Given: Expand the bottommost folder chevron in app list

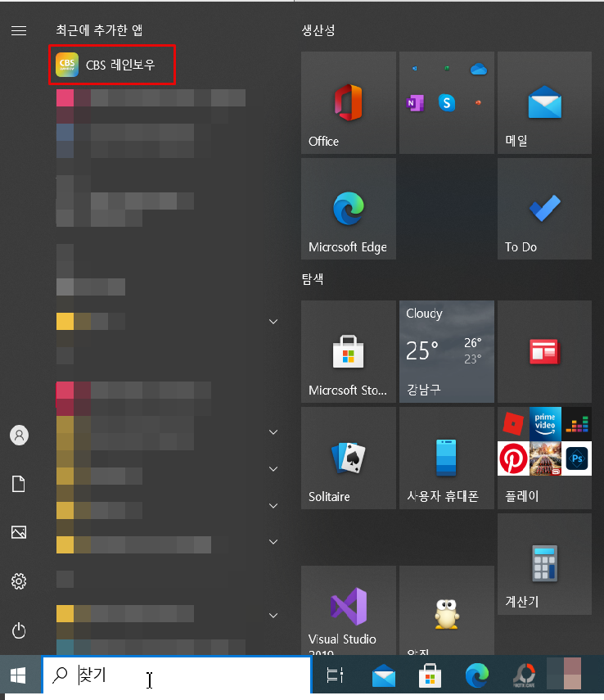Looking at the screenshot, I should 273,615.
